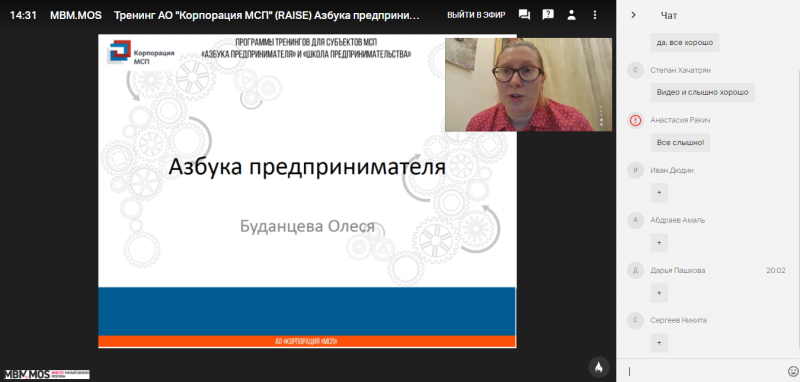Screen dimensions: 800x382
Task: Select the presenter webcam video tile
Action: click(528, 85)
